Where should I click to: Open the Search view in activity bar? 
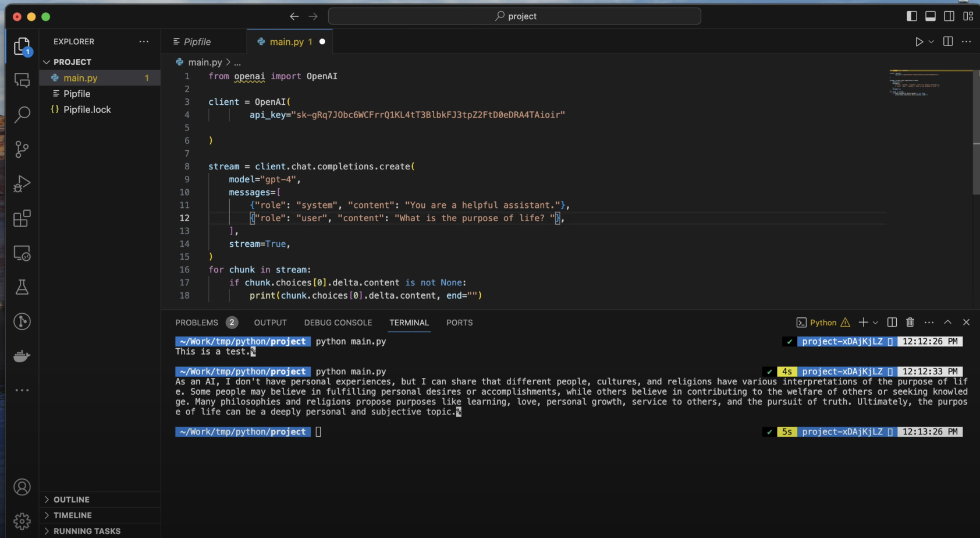coord(22,114)
